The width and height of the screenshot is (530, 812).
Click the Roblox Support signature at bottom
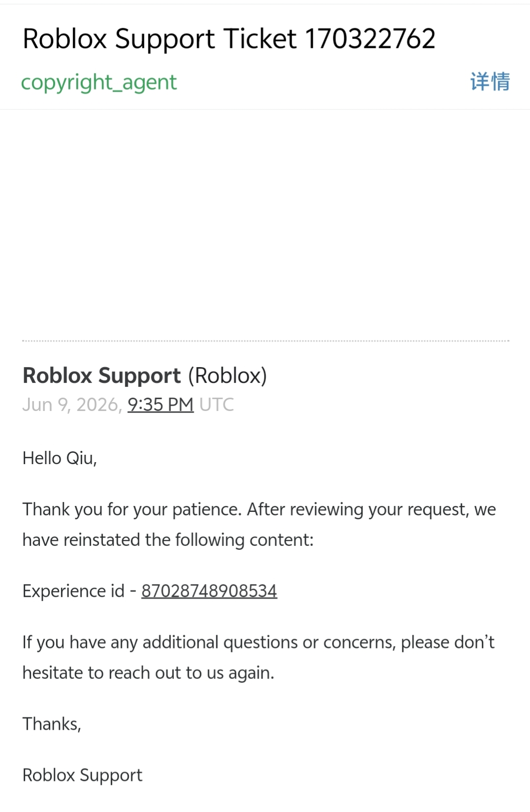pyautogui.click(x=82, y=776)
